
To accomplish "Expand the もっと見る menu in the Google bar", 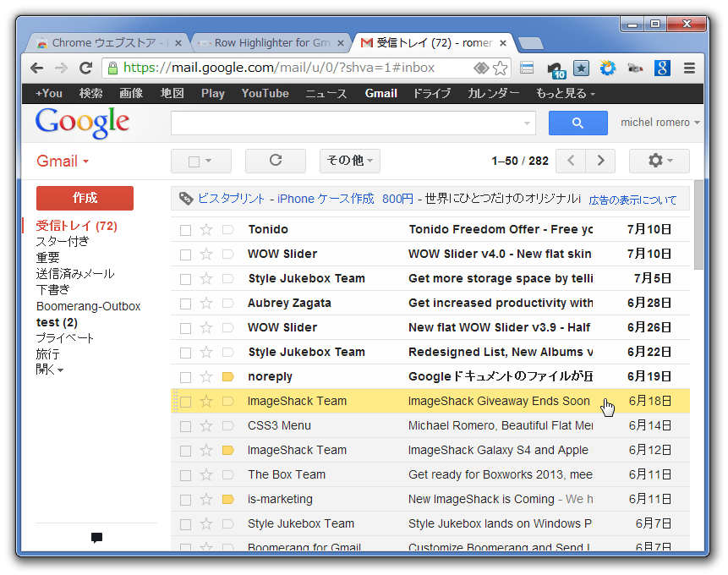I will click(x=565, y=93).
